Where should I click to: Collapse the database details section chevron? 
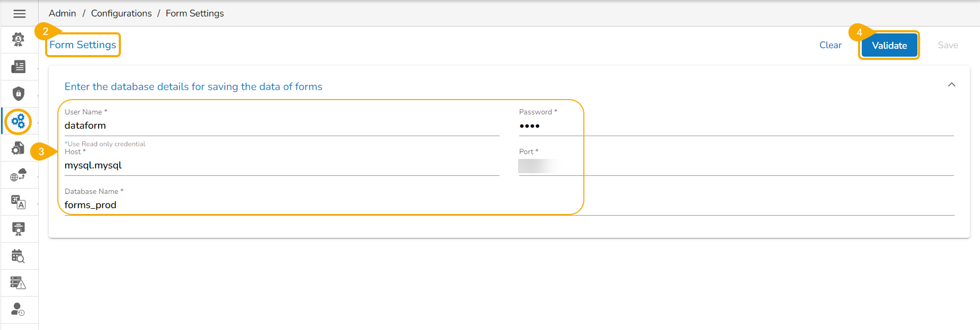click(951, 85)
